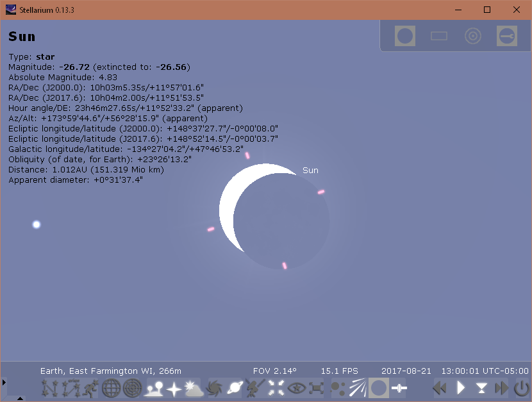Image resolution: width=532 pixels, height=402 pixels.
Task: Click the "15.1 FPS" status readout
Action: 339,371
